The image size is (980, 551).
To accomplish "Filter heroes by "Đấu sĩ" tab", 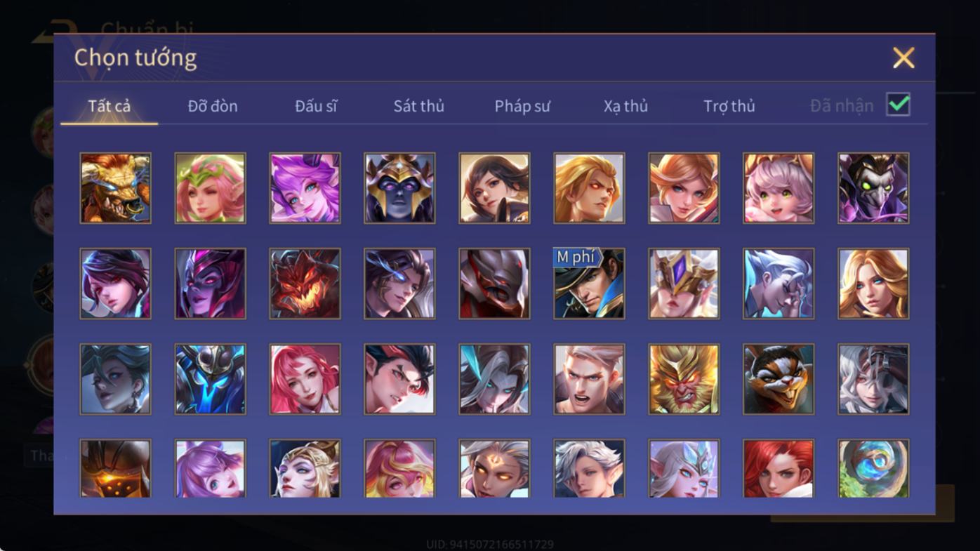I will 316,106.
